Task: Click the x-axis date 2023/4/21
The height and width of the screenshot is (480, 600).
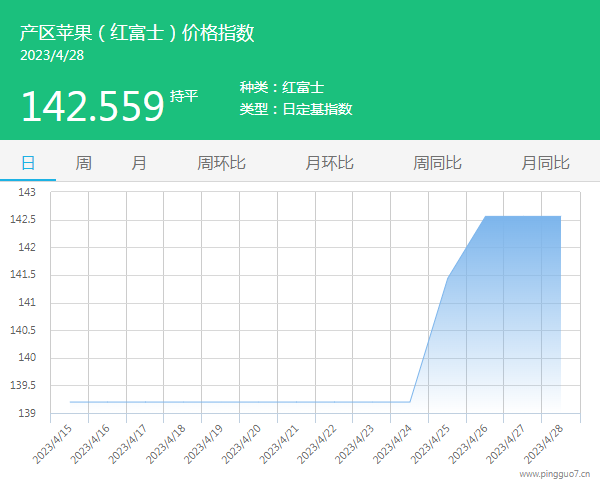Action: coord(279,444)
